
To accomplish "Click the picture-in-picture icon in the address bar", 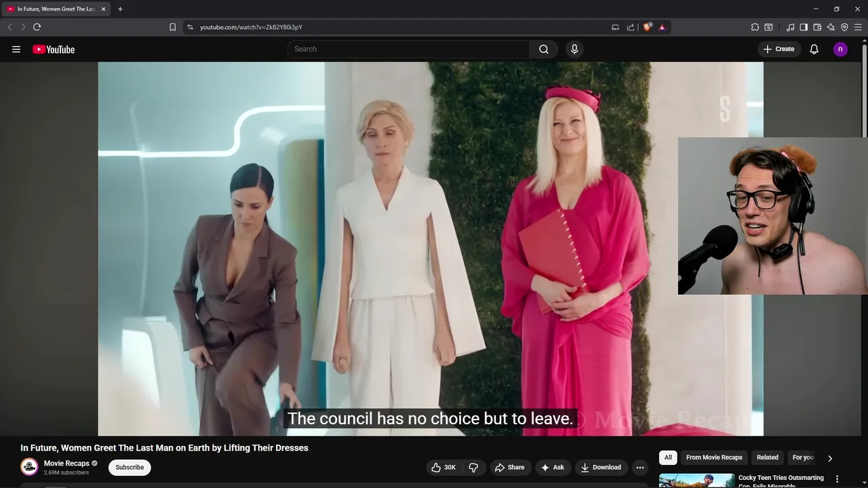I will [x=615, y=27].
